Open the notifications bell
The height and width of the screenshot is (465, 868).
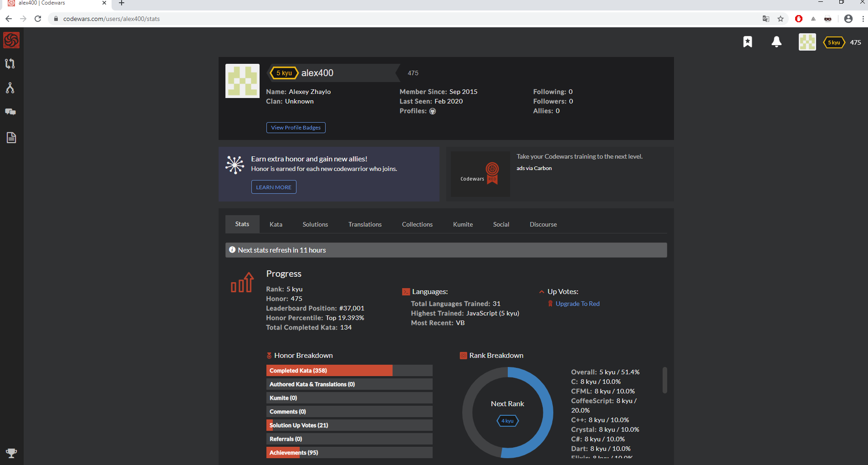[x=776, y=42]
